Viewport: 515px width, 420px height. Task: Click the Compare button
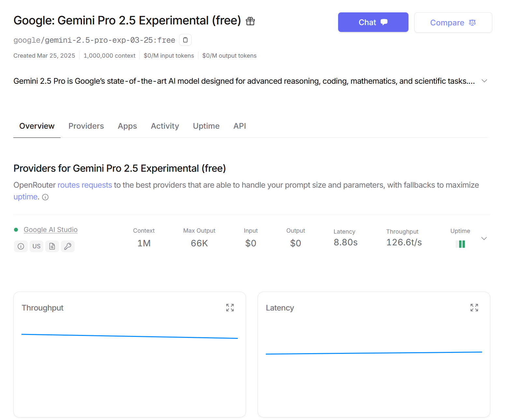click(453, 22)
